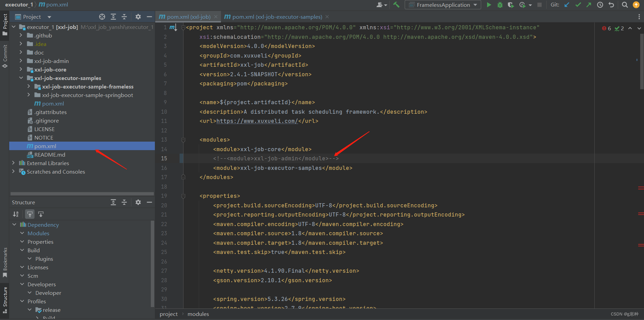Select Properties in Structure tree

[x=41, y=242]
